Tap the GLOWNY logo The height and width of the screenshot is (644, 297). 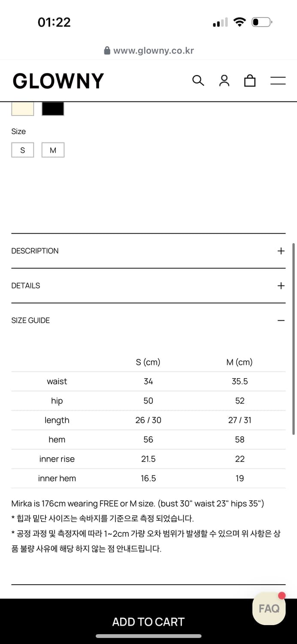pyautogui.click(x=58, y=81)
